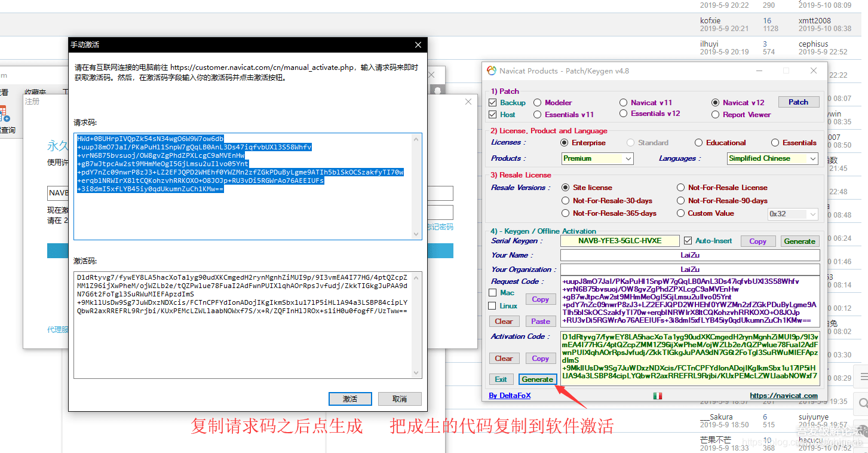Click the Navicat Patch/Keygen title bar icon

[492, 71]
